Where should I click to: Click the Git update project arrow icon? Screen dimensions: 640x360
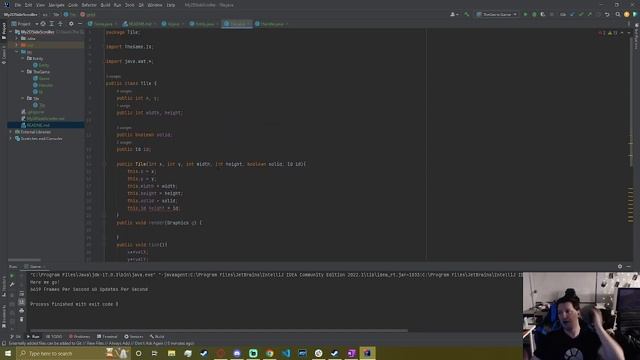572,14
